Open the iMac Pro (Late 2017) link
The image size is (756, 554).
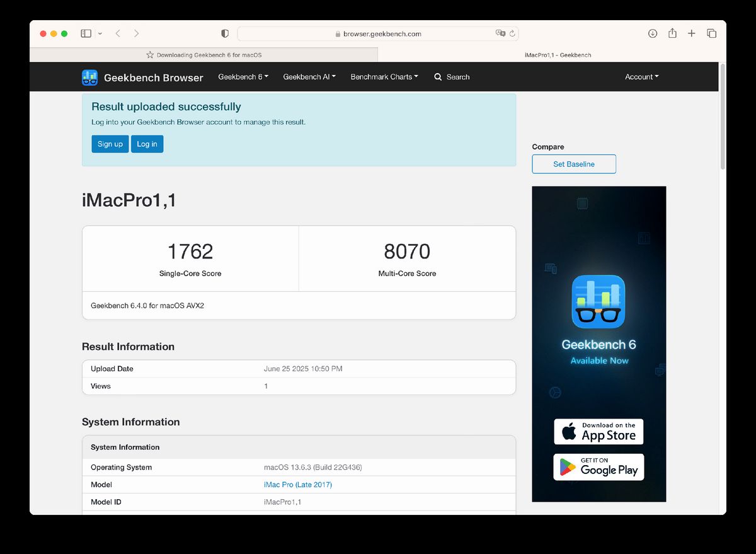point(297,485)
